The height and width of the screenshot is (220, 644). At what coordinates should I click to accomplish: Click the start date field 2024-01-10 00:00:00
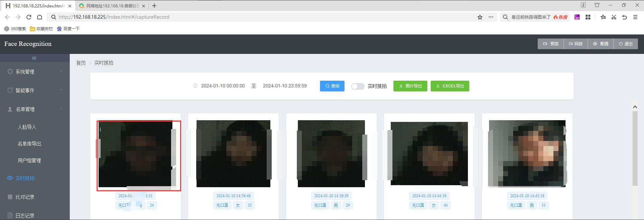tap(223, 86)
